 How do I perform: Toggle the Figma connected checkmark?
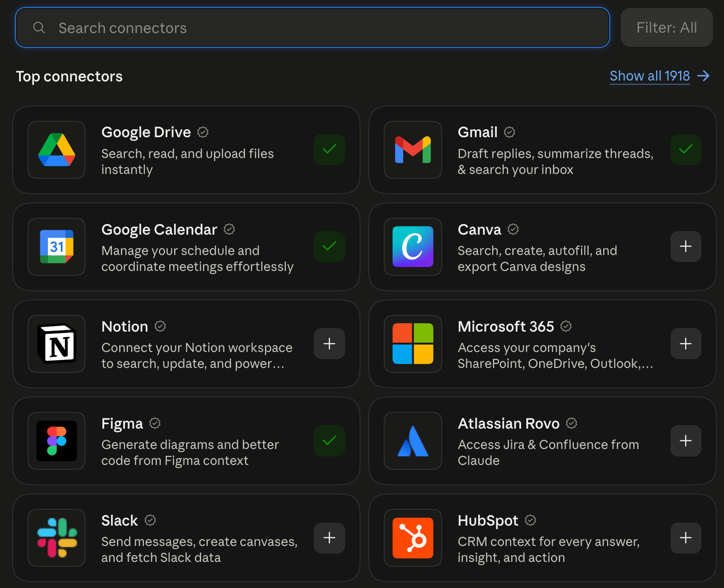click(x=329, y=441)
